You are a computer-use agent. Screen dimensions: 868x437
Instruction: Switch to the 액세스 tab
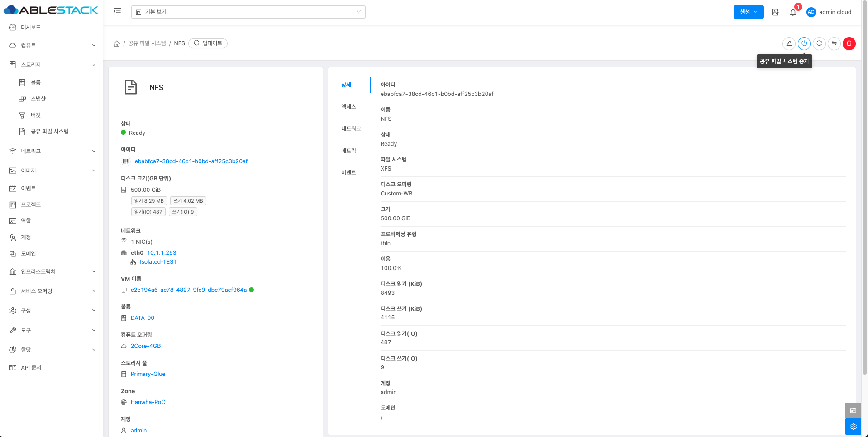[348, 107]
